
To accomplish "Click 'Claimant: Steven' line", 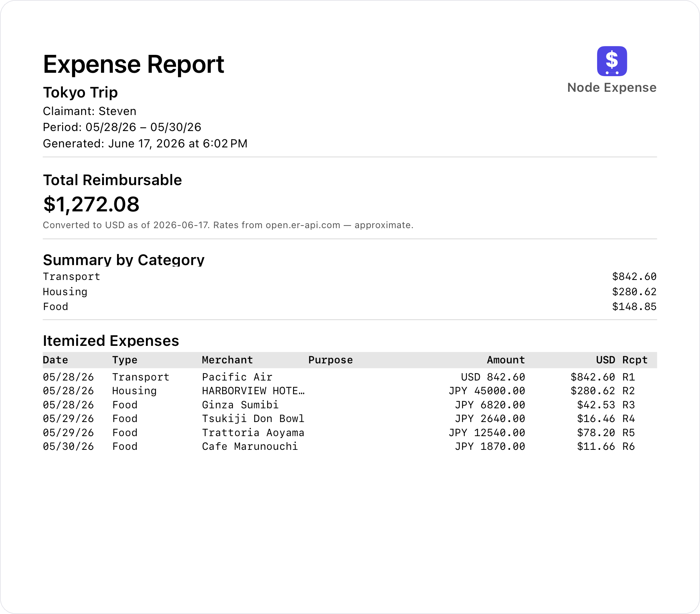I will click(90, 111).
